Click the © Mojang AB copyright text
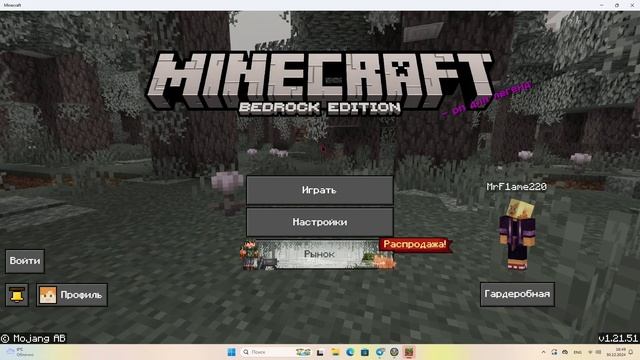Screen dimensions: 640x360 coord(33,338)
